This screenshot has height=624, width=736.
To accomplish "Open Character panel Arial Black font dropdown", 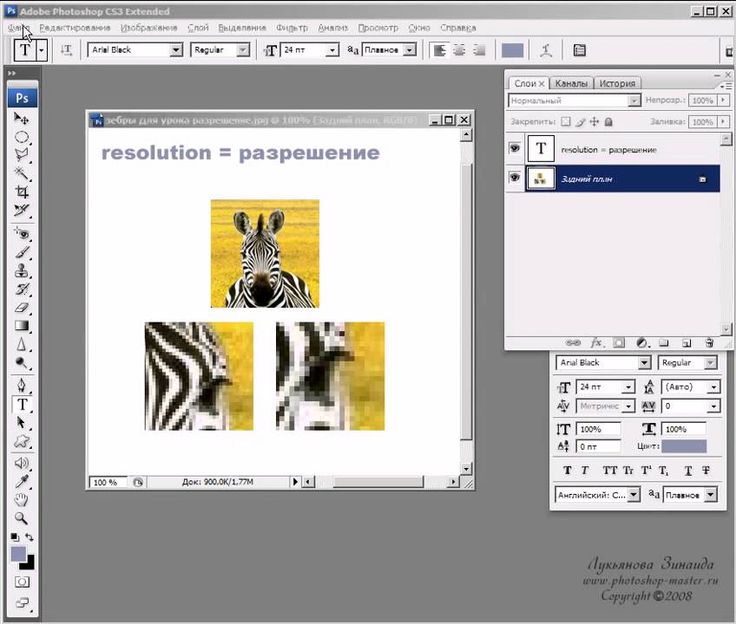I will tap(644, 362).
